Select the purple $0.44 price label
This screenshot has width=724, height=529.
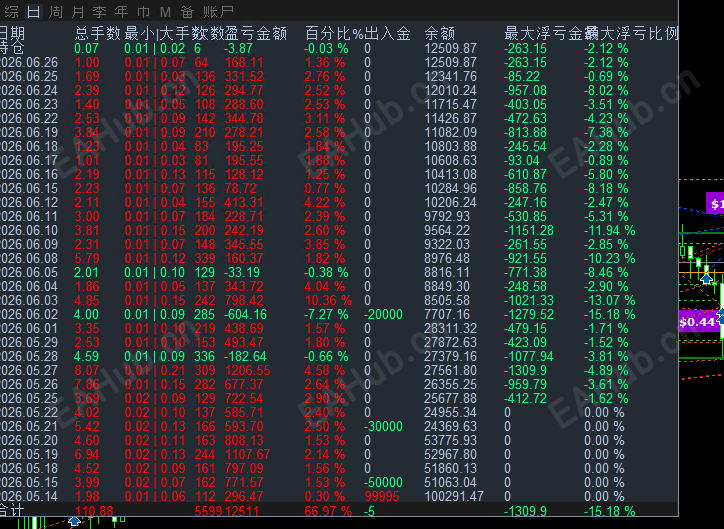[698, 322]
